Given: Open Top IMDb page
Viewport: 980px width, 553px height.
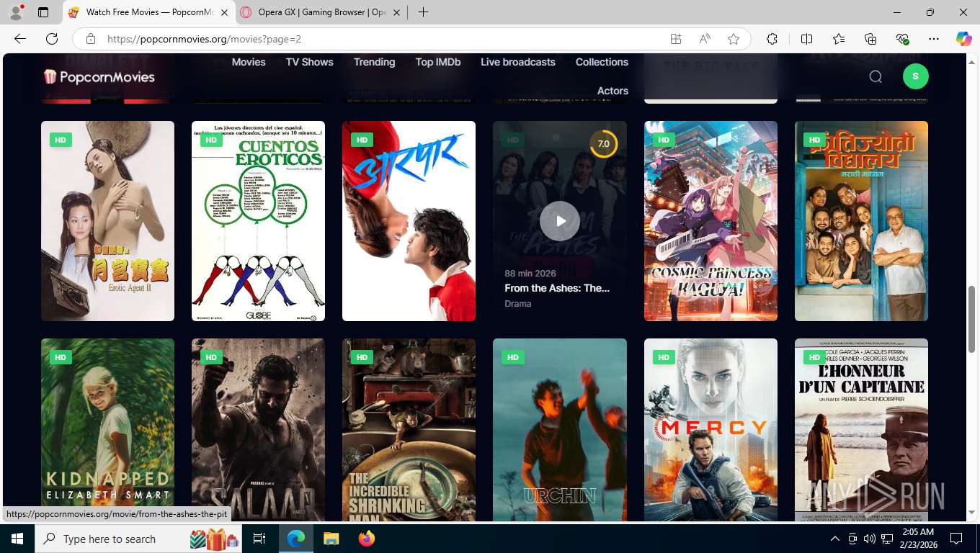Looking at the screenshot, I should point(438,62).
